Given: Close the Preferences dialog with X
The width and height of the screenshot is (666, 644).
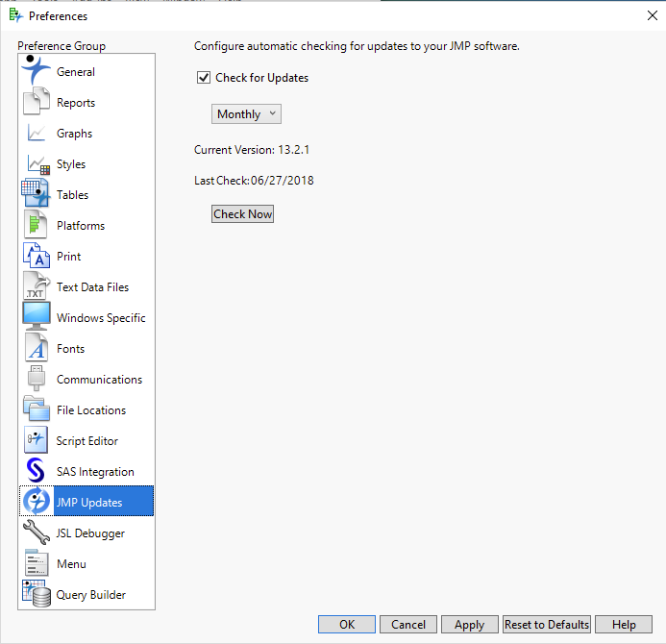Looking at the screenshot, I should coord(653,15).
